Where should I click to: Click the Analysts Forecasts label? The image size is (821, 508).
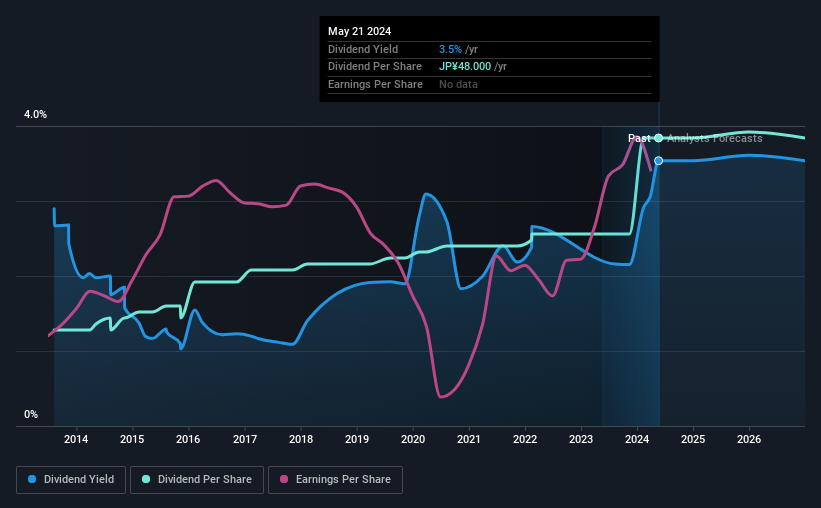pyautogui.click(x=715, y=138)
